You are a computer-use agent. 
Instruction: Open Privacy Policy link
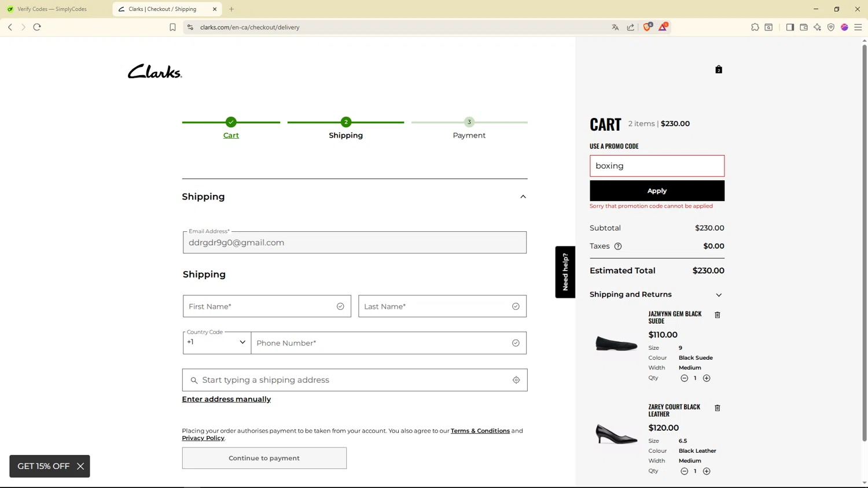(203, 438)
